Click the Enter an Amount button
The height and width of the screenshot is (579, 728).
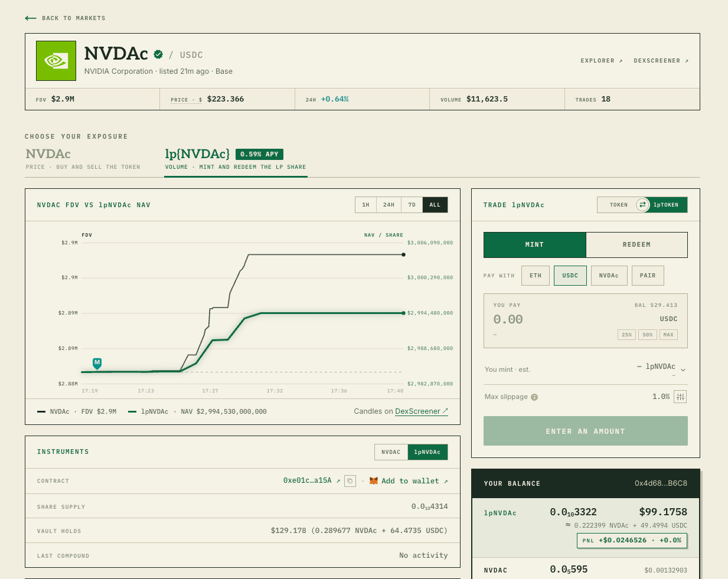(586, 431)
